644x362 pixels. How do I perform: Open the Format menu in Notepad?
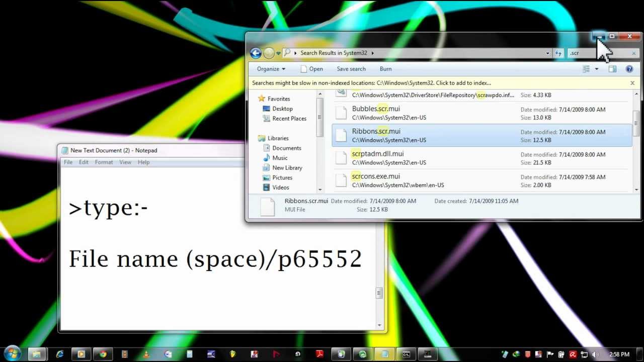[104, 162]
